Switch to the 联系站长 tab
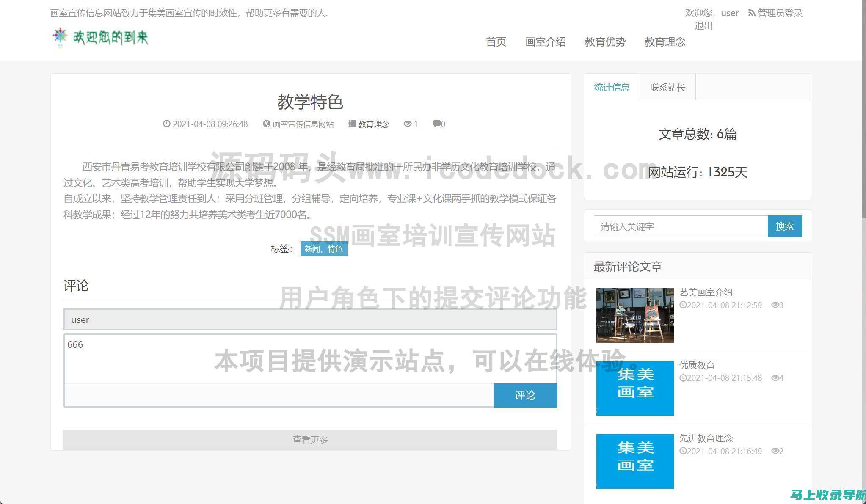Screen dimensions: 866x504 pyautogui.click(x=667, y=87)
